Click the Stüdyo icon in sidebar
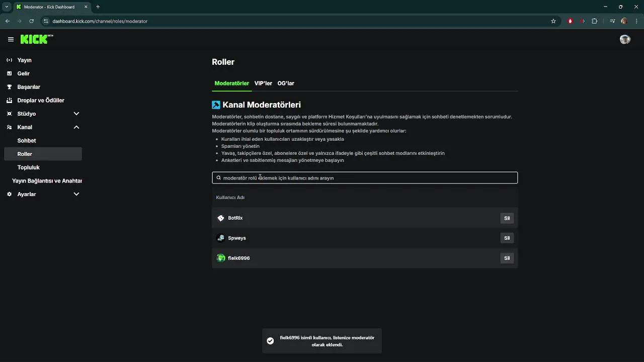644x362 pixels. [x=9, y=114]
